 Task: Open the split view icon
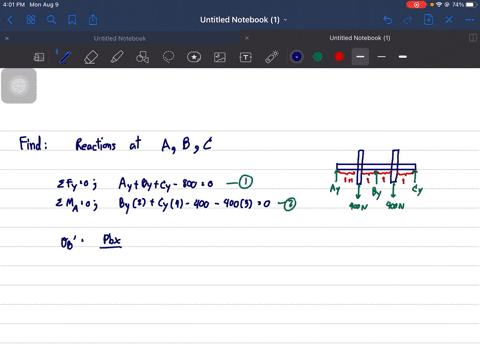(x=473, y=38)
